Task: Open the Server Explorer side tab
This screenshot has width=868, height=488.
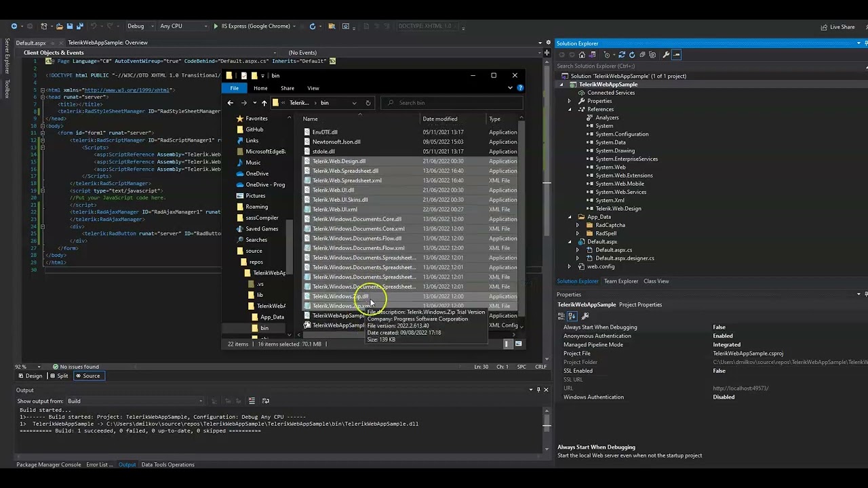Action: pos(7,56)
